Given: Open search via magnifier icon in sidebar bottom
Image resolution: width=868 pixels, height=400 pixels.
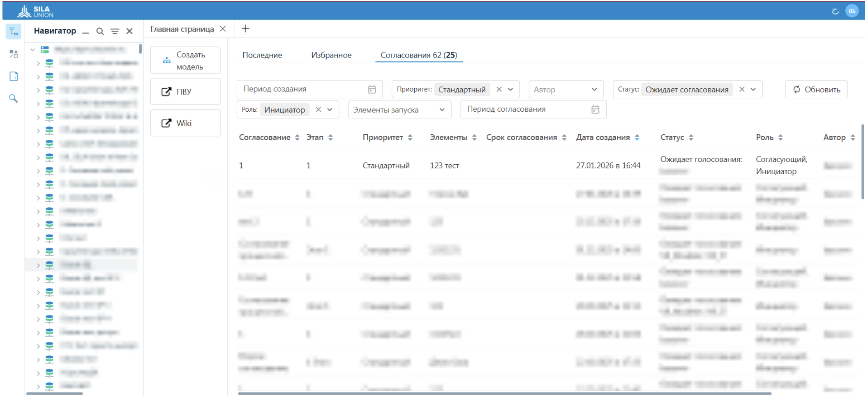Looking at the screenshot, I should point(14,99).
